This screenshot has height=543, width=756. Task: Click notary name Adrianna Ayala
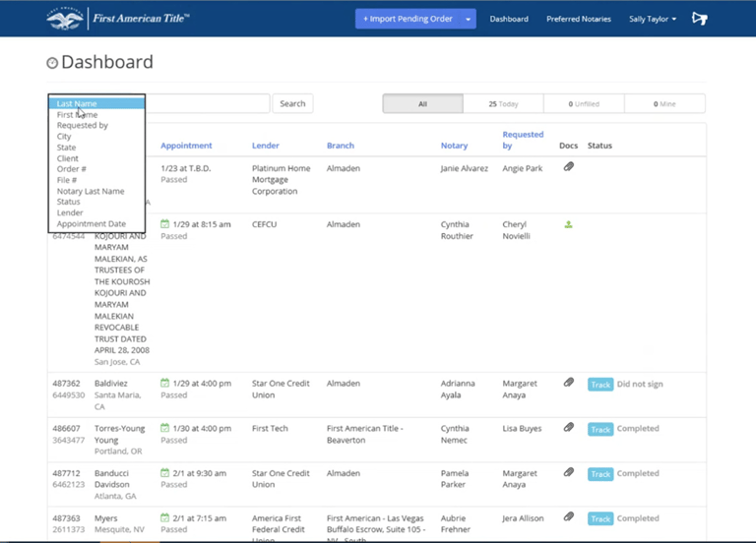[458, 390]
